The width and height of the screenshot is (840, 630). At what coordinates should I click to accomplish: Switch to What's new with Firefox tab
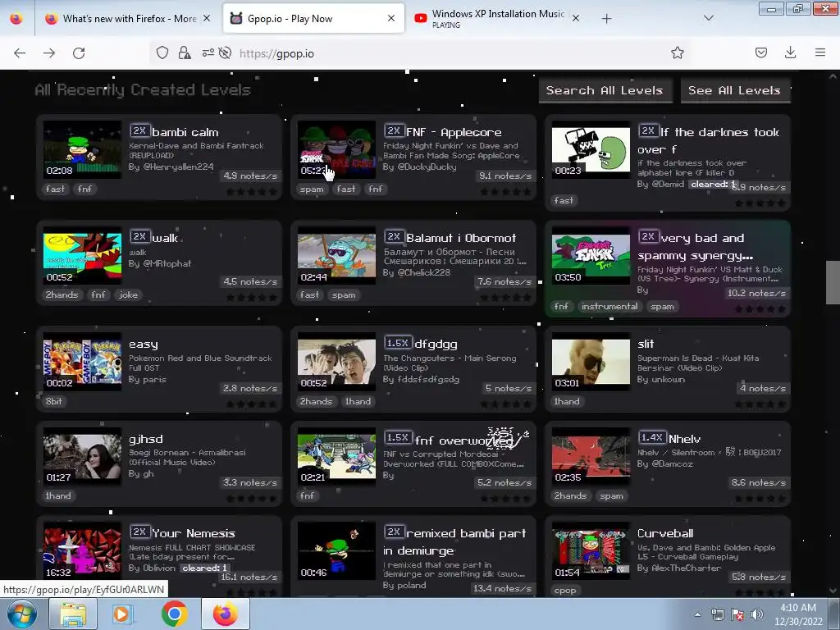(129, 19)
